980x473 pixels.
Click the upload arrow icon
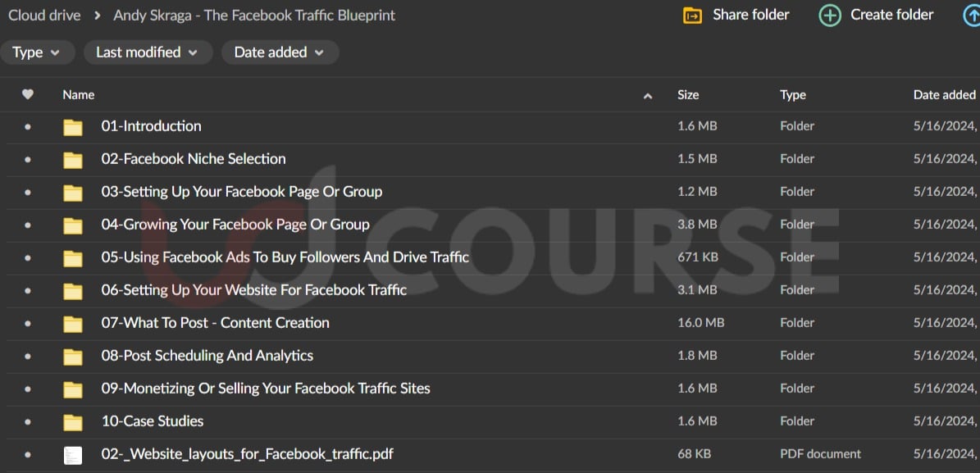[972, 16]
